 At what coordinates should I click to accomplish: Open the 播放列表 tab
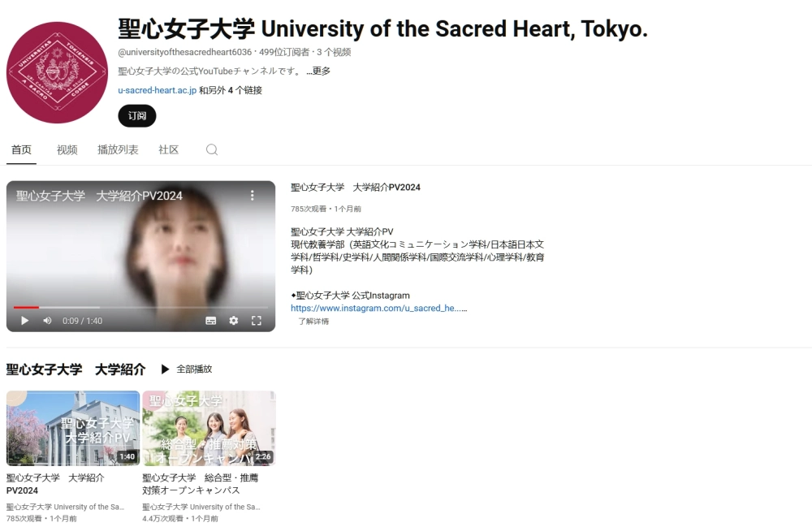(x=118, y=149)
